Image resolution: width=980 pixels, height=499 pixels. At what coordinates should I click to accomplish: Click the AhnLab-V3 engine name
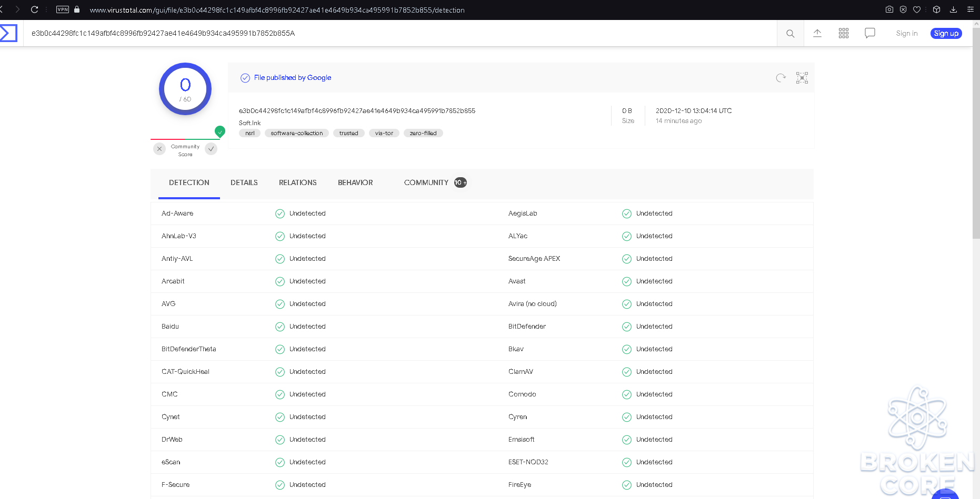(x=179, y=236)
